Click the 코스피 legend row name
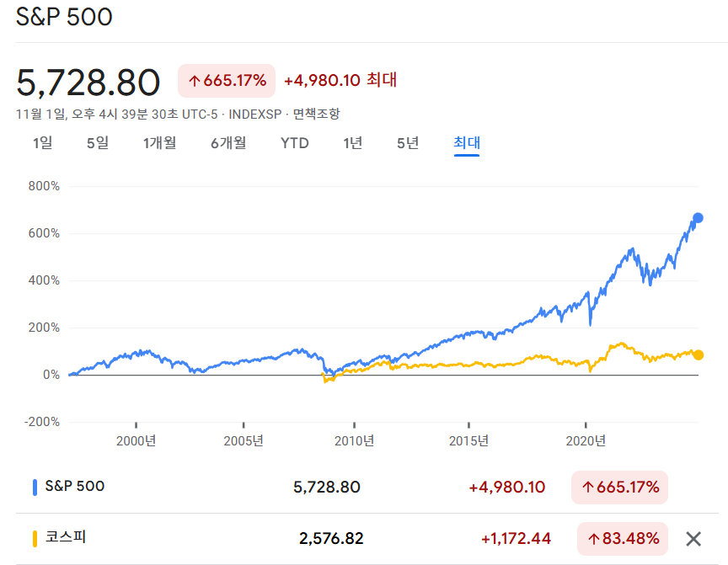The height and width of the screenshot is (565, 728). point(66,537)
